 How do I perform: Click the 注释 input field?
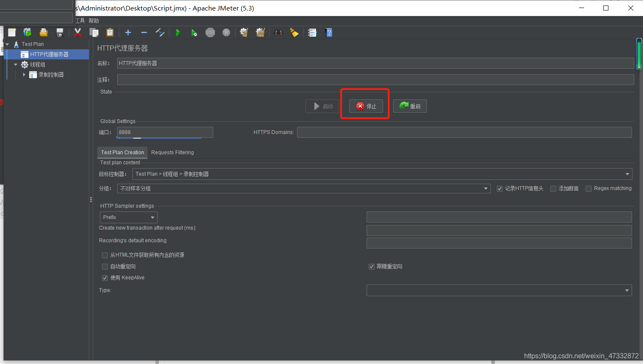coord(375,80)
